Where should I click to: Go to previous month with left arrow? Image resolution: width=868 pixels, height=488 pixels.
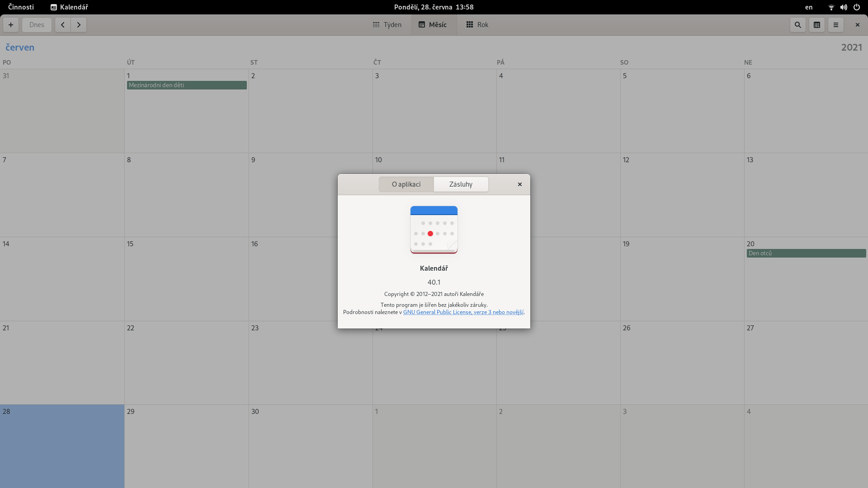pyautogui.click(x=63, y=25)
